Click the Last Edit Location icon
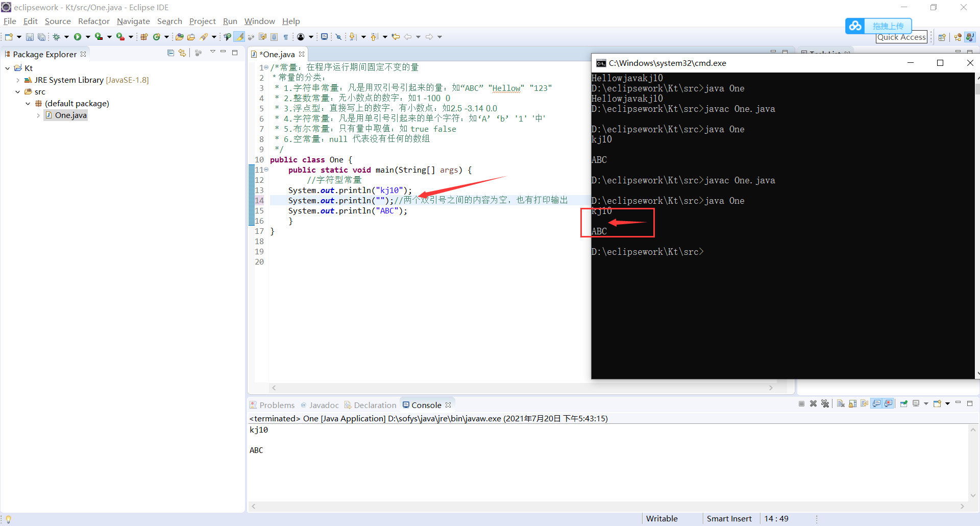The width and height of the screenshot is (980, 526). pos(396,37)
